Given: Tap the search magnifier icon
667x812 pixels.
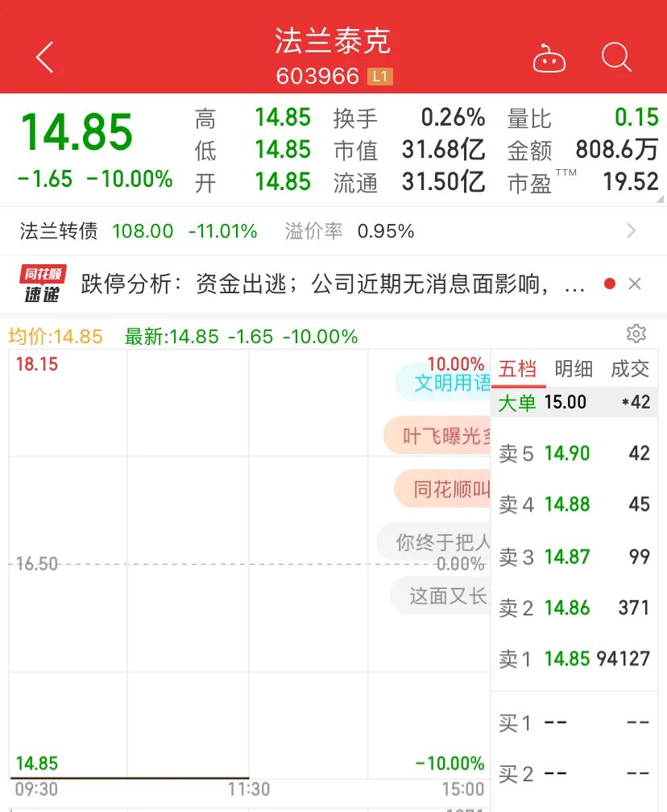Looking at the screenshot, I should click(x=616, y=58).
